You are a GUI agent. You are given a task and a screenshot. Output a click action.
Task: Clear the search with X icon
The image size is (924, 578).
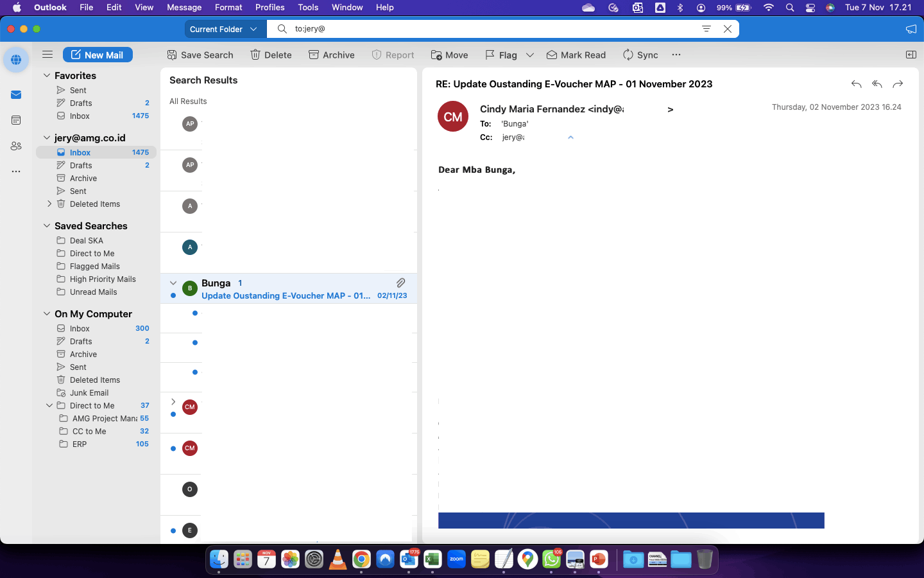click(728, 29)
